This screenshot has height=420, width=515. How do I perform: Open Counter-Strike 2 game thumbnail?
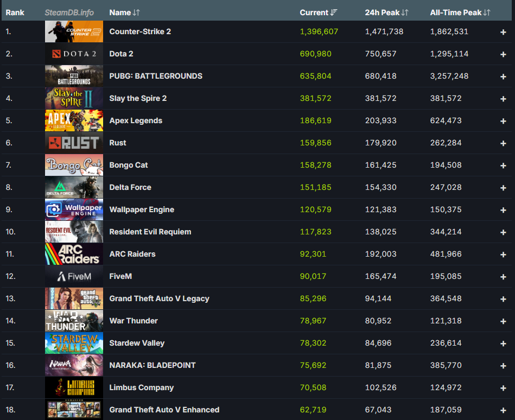coord(74,31)
